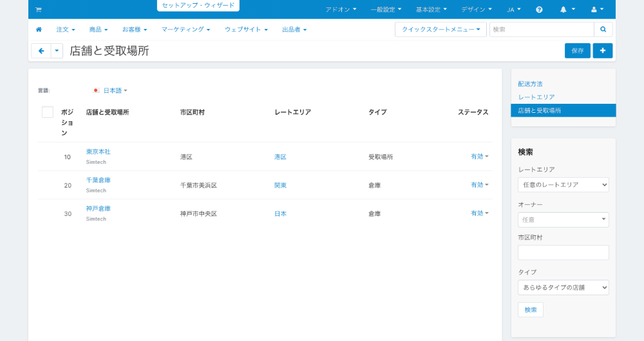Open the 日本 rate area link
Viewport: 644px width, 341px height.
coord(281,213)
